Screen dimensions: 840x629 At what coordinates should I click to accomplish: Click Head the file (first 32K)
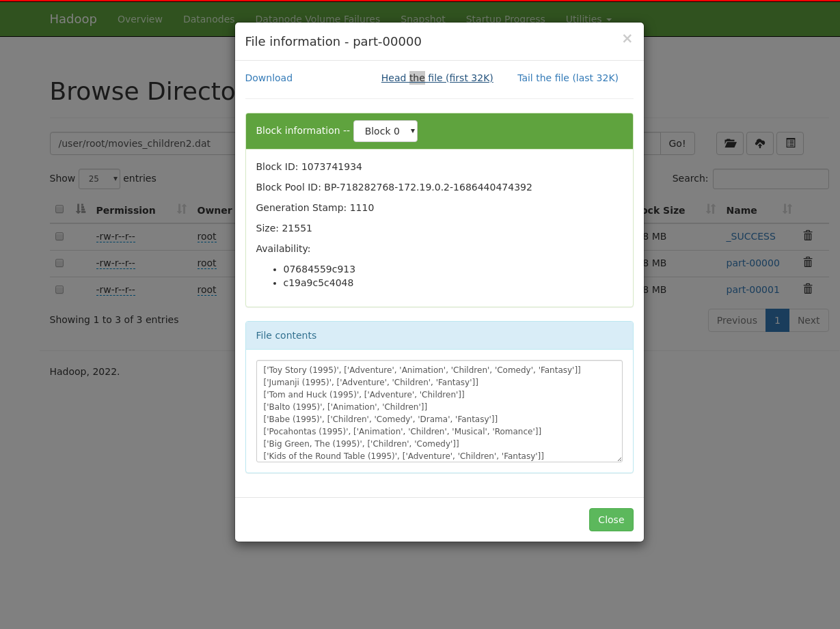[437, 78]
